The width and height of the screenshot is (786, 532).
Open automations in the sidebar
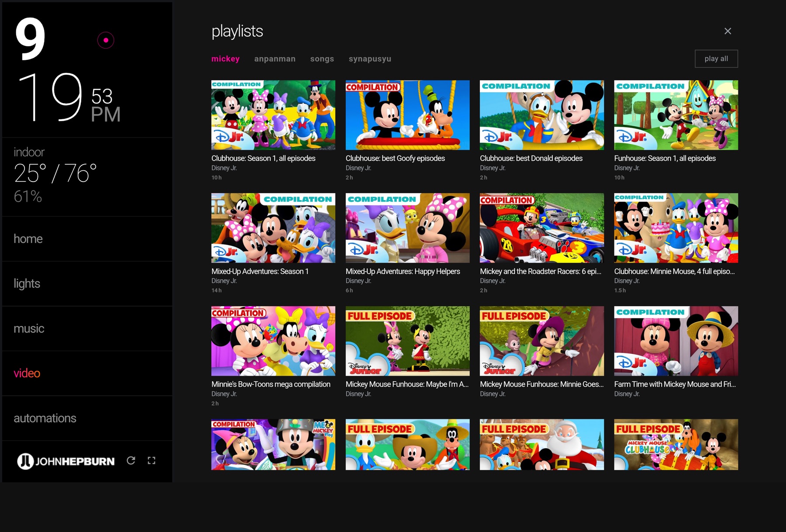coord(87,418)
